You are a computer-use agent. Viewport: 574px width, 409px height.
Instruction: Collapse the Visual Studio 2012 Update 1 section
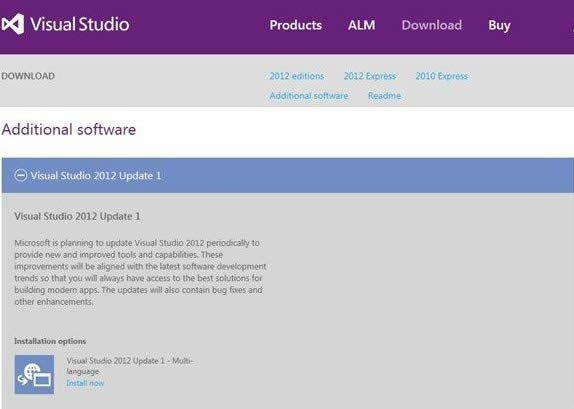20,175
